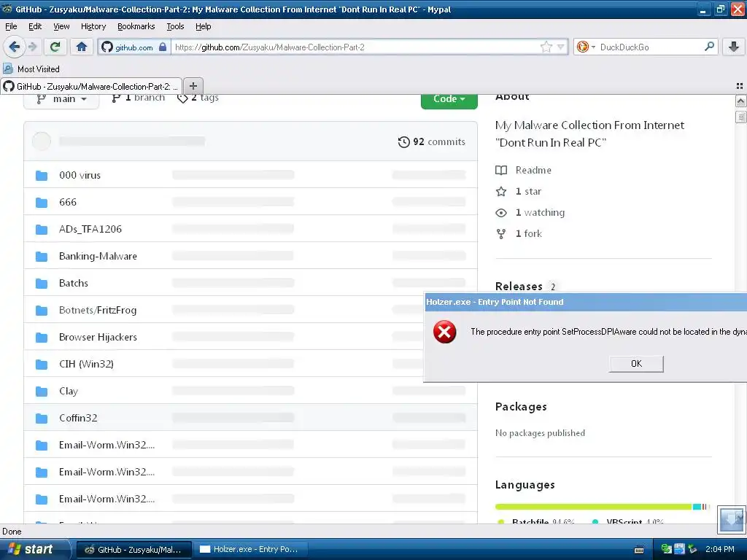
Task: Dismiss the Holzer.exe error with OK
Action: (636, 364)
